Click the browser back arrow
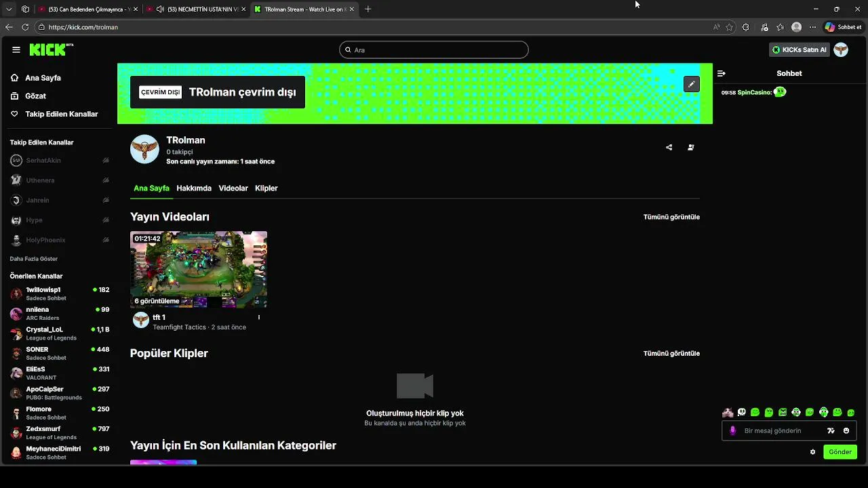The height and width of the screenshot is (488, 868). (x=9, y=27)
